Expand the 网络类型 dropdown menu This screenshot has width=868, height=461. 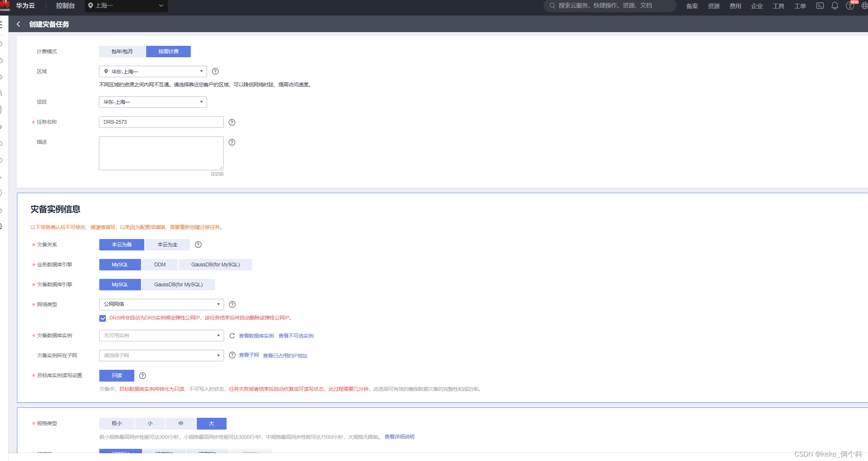[218, 304]
